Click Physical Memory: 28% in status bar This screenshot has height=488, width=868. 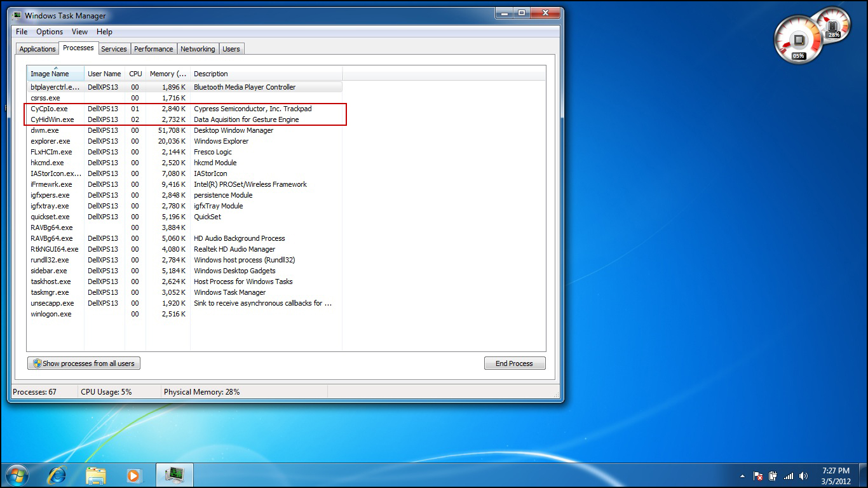tap(201, 392)
